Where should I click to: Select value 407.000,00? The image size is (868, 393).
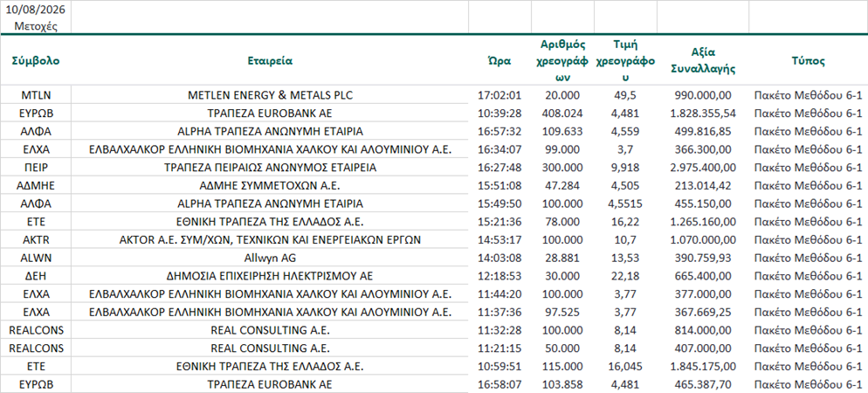pos(703,348)
